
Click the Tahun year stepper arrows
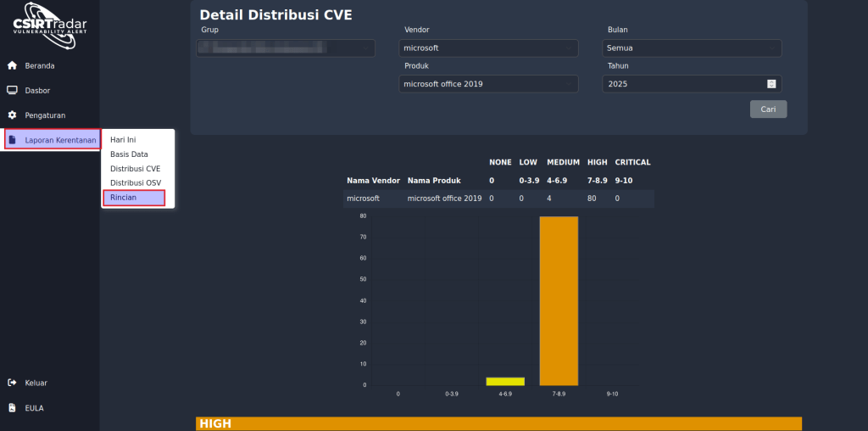pyautogui.click(x=771, y=84)
